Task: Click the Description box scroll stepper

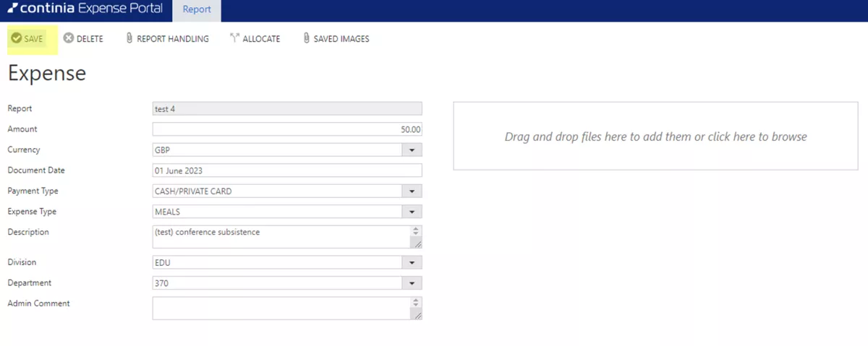Action: pos(415,232)
